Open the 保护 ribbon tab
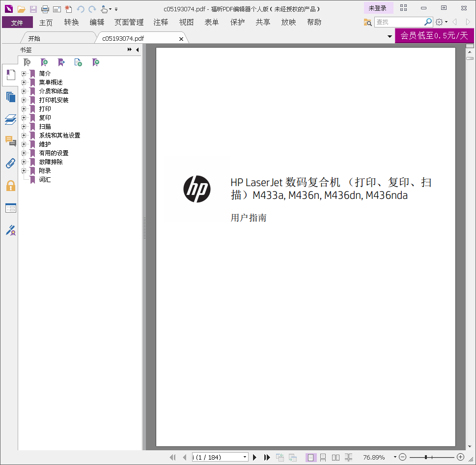This screenshot has height=465, width=476. 237,23
